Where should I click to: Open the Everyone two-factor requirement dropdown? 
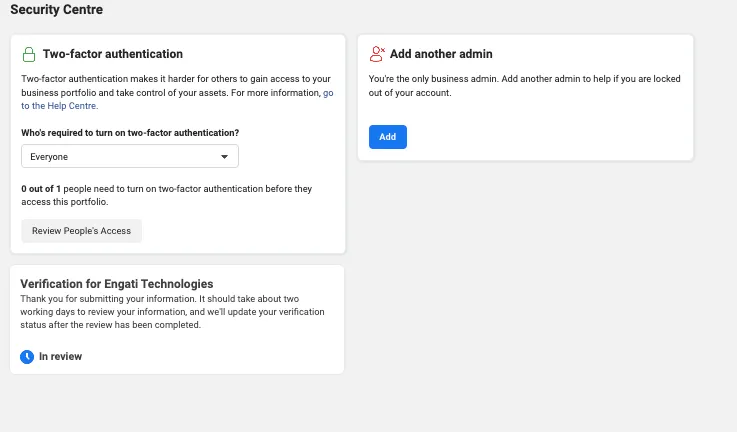pos(130,156)
